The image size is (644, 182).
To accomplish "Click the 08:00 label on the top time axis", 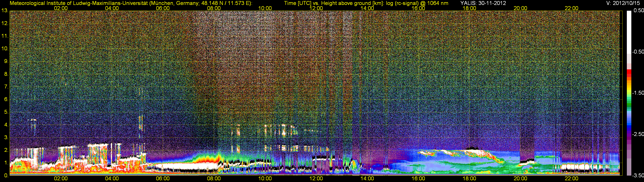I will point(214,8).
